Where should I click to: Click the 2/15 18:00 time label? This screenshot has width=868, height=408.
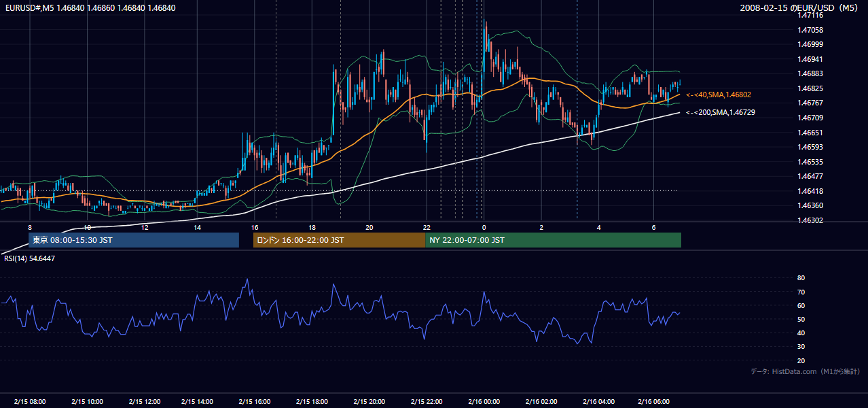pos(312,402)
